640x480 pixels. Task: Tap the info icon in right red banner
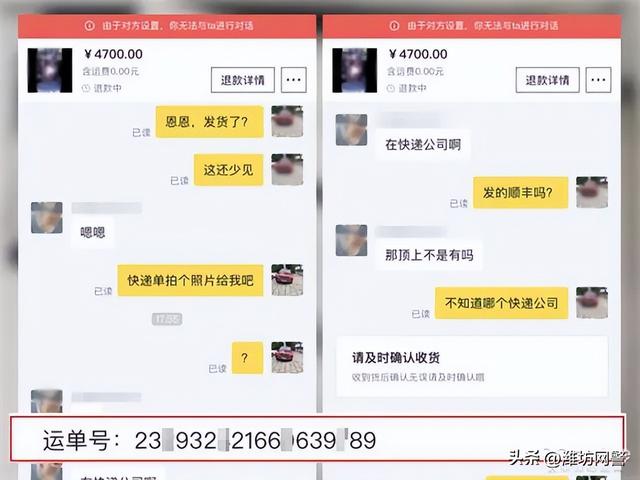coord(394,26)
